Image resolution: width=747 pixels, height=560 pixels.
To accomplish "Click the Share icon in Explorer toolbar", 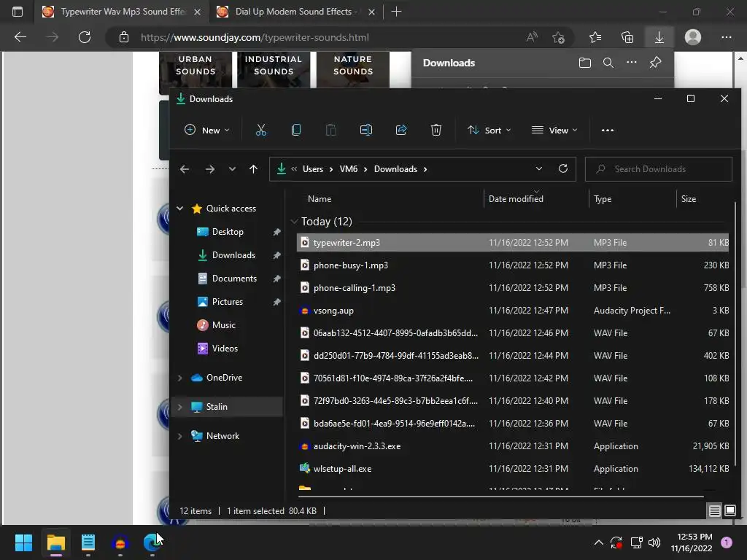I will 401,130.
